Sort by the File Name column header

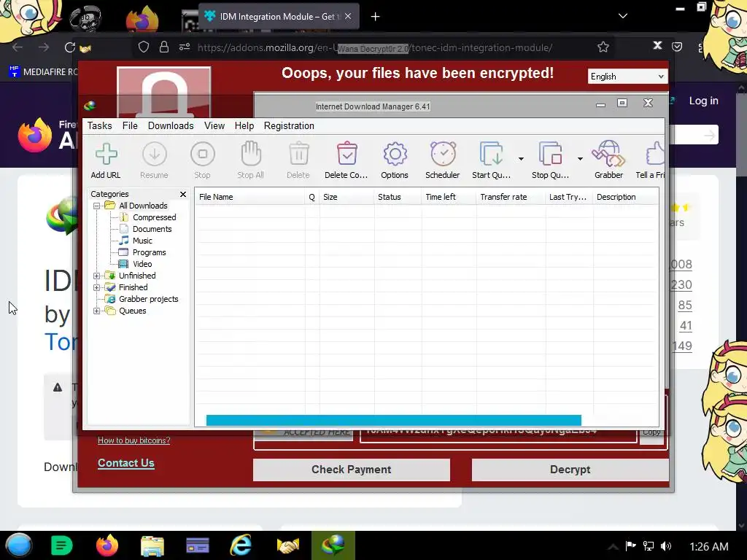[x=249, y=197]
